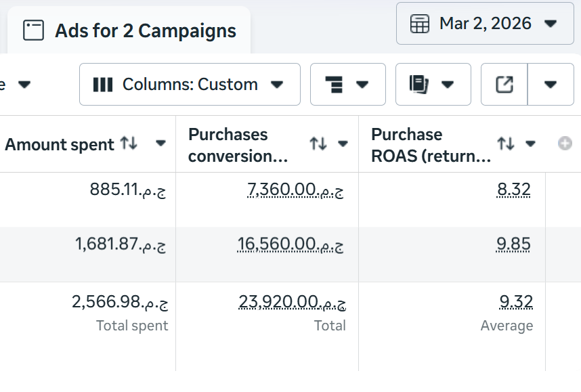Open Amount spent column options arrow
This screenshot has height=392, width=581.
click(160, 144)
